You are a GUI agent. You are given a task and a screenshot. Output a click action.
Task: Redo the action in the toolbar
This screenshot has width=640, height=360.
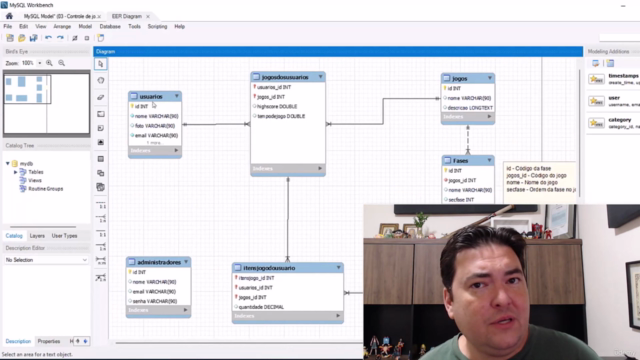[x=60, y=38]
